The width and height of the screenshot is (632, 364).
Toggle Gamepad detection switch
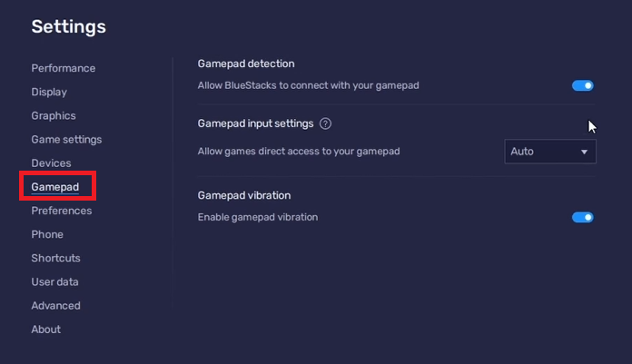tap(582, 85)
